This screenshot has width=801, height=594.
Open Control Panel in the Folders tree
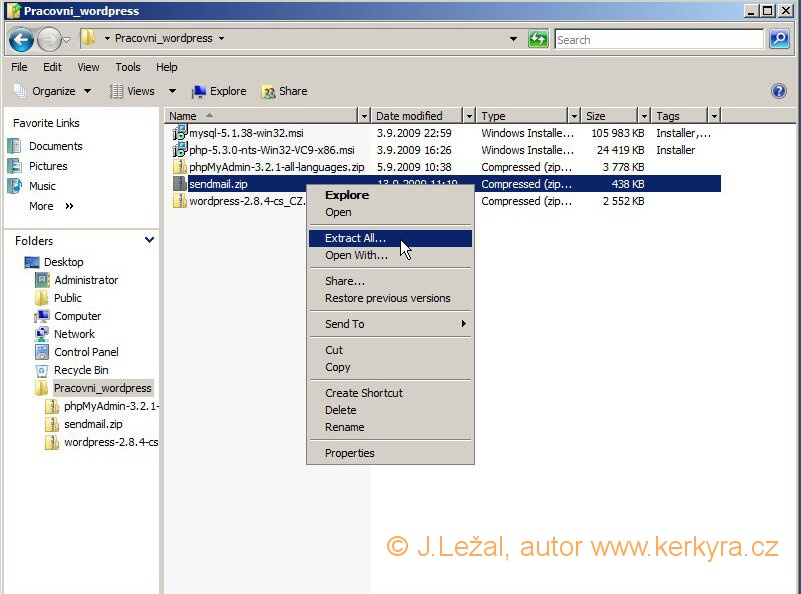85,352
